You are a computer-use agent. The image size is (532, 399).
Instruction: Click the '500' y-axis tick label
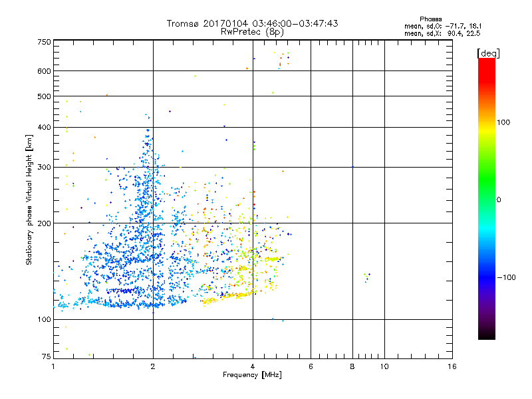coord(44,96)
